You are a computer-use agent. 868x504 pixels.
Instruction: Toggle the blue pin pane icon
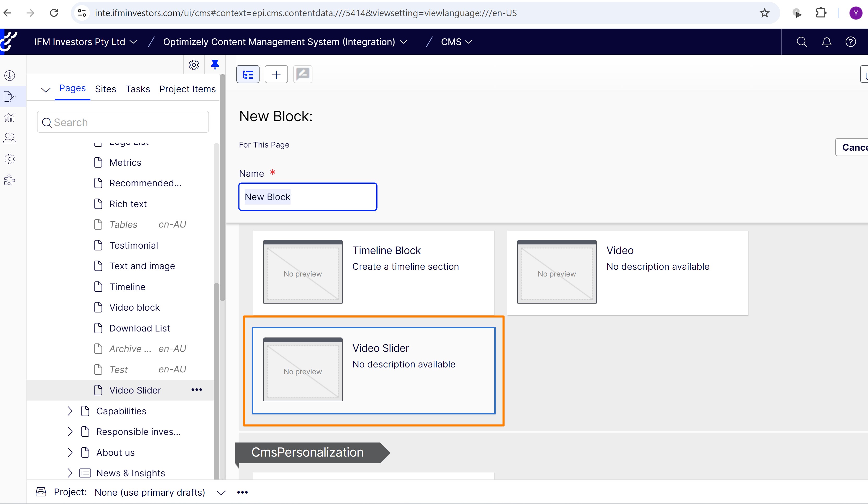pos(215,64)
